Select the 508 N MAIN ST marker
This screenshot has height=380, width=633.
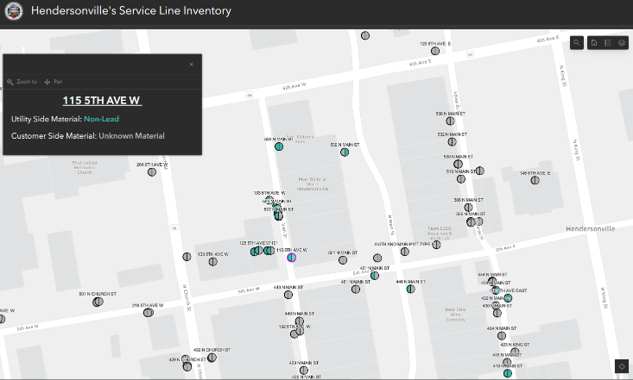tap(468, 207)
